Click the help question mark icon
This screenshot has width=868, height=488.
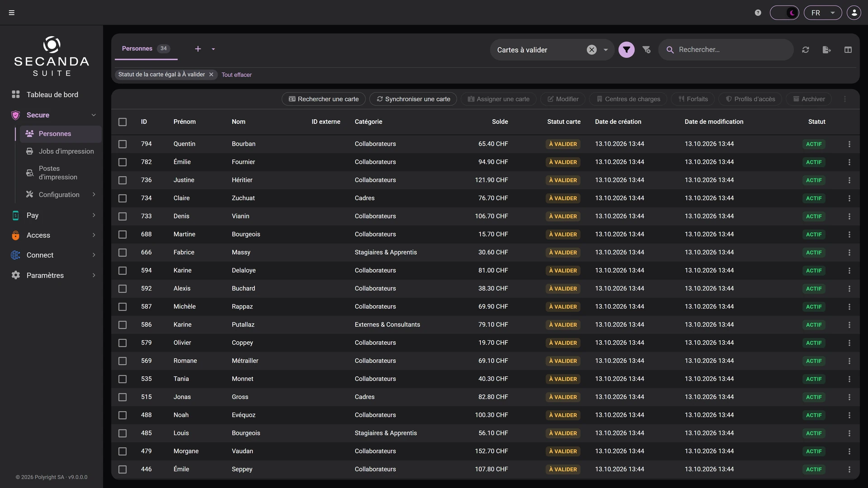(x=758, y=13)
